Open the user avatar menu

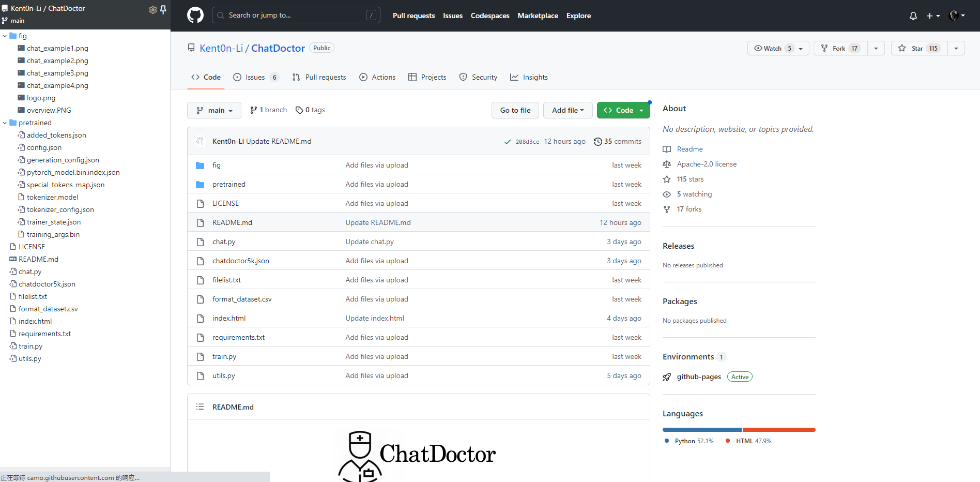click(x=957, y=16)
